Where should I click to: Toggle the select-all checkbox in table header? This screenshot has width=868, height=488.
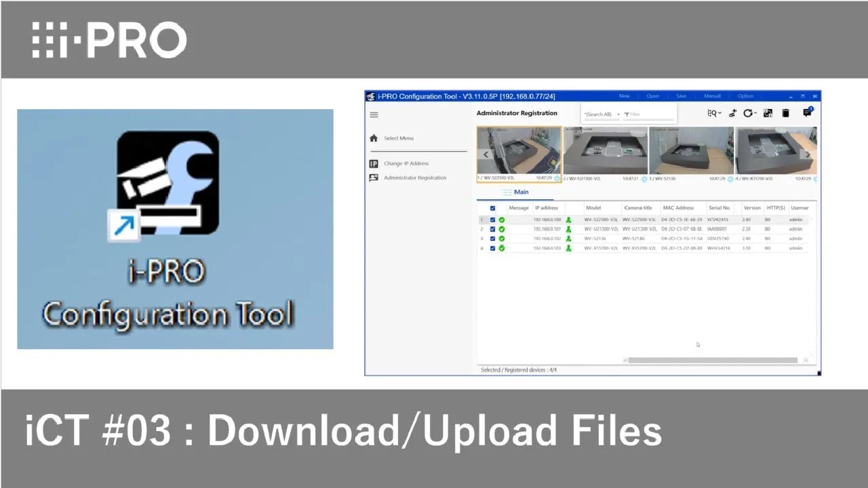[x=492, y=208]
